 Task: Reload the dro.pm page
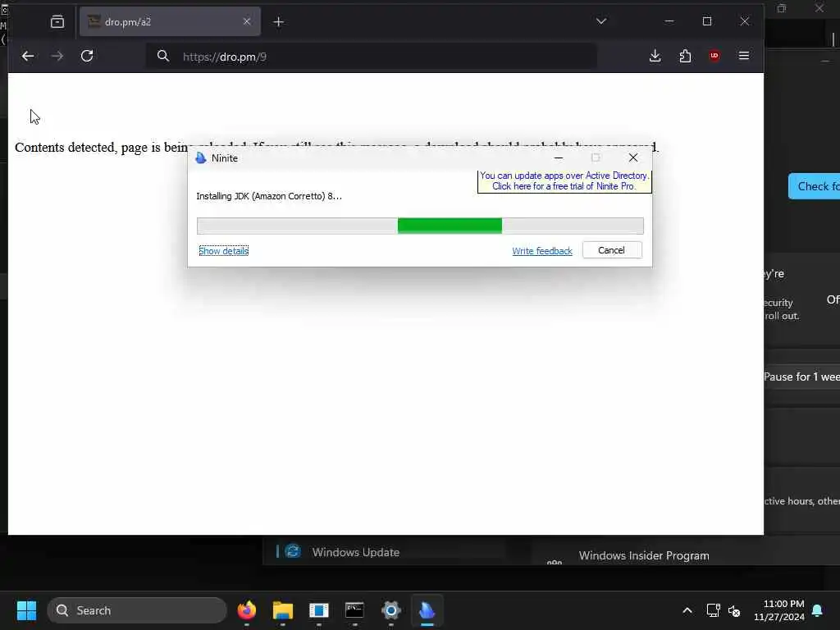click(87, 57)
